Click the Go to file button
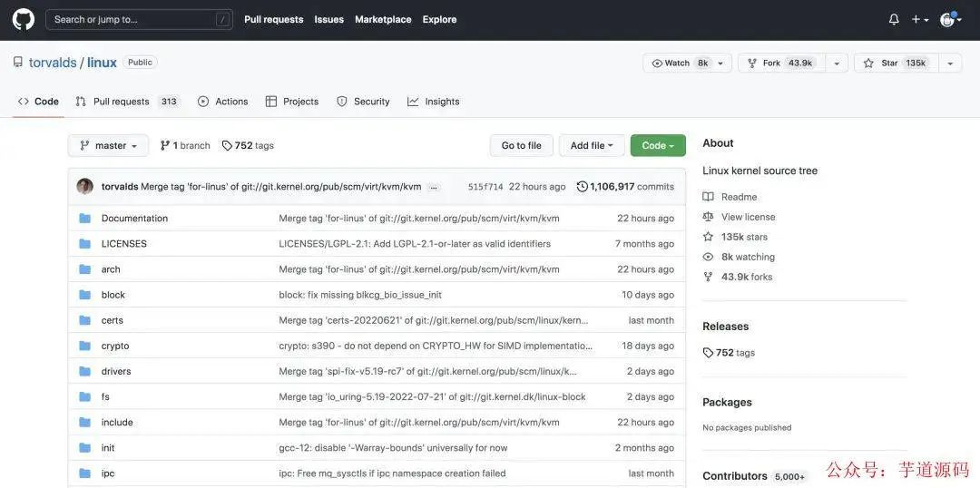 [521, 146]
